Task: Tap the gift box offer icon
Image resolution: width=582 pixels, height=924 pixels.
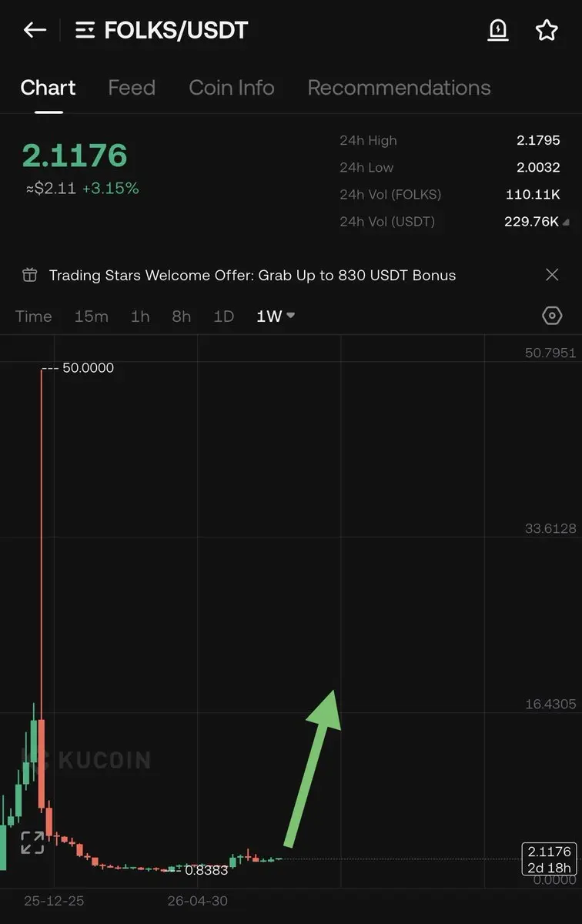Action: (29, 275)
